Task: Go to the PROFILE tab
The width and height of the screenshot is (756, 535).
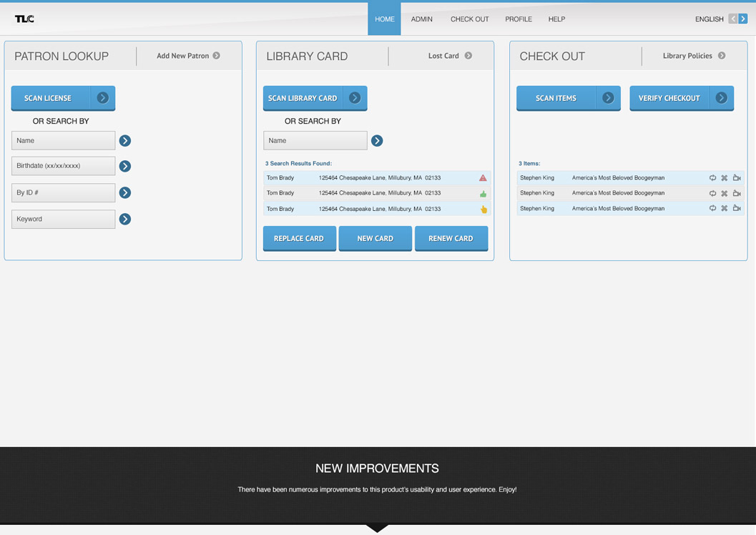Action: click(519, 19)
